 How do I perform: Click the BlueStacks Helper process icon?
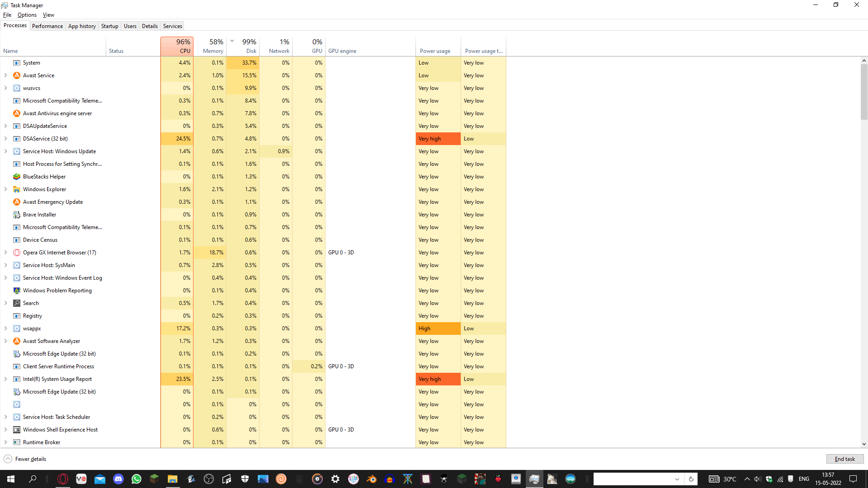pyautogui.click(x=17, y=177)
